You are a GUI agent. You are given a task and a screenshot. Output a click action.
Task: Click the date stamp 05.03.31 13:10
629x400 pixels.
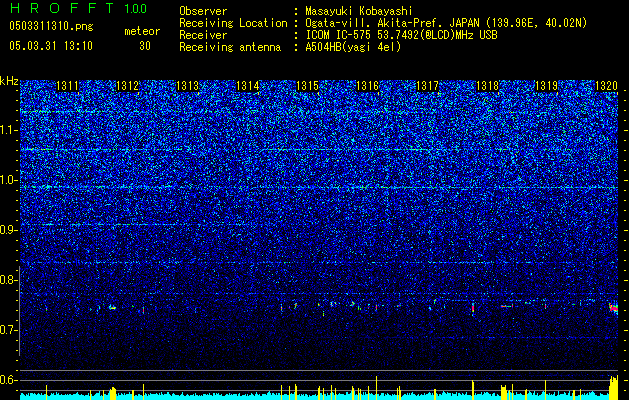click(x=51, y=46)
